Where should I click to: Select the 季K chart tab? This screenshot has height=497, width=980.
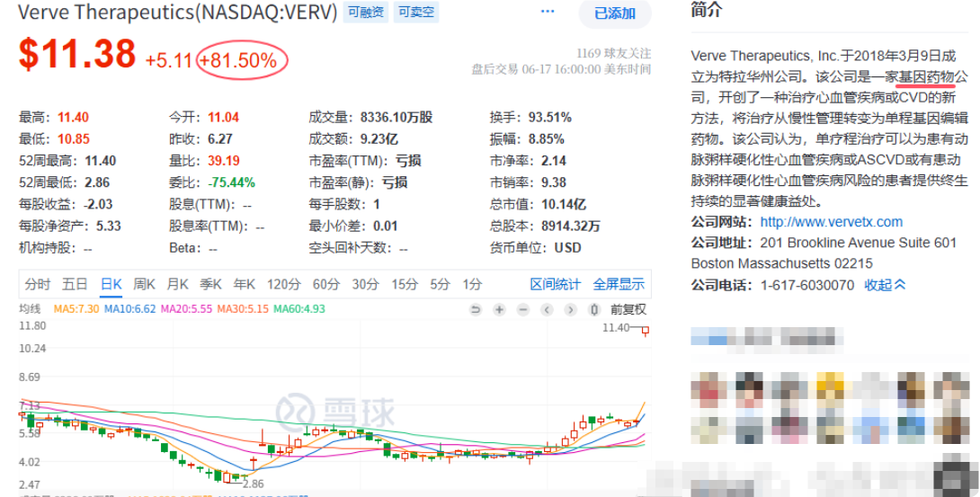[210, 285]
